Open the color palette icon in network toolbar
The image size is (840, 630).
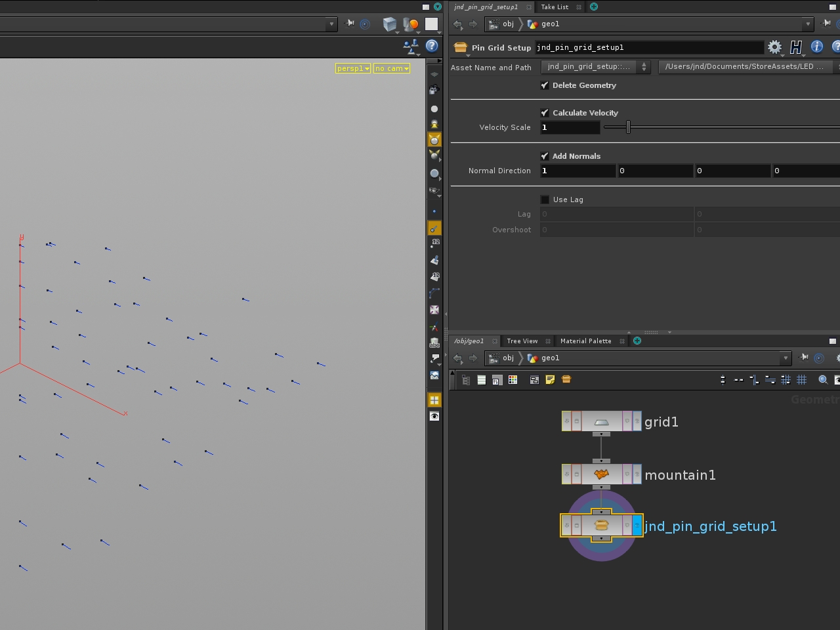(x=513, y=380)
